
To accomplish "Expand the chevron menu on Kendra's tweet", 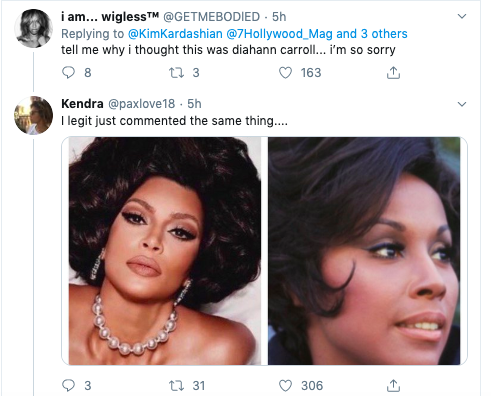I will (x=462, y=104).
